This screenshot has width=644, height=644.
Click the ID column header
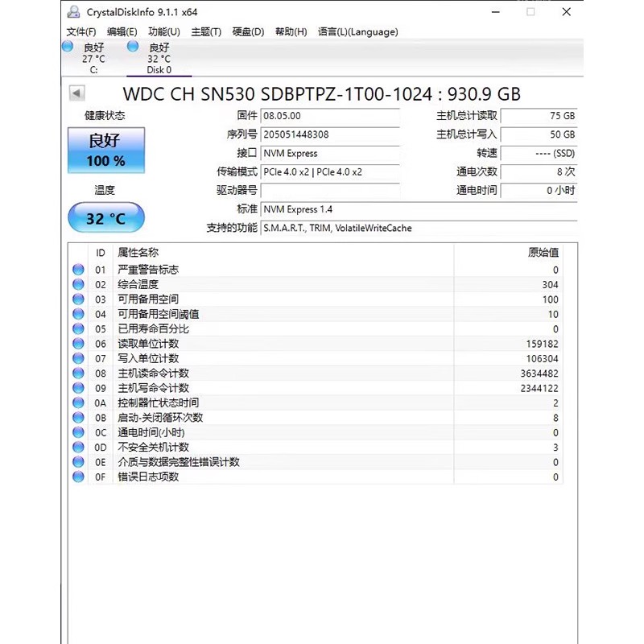101,253
